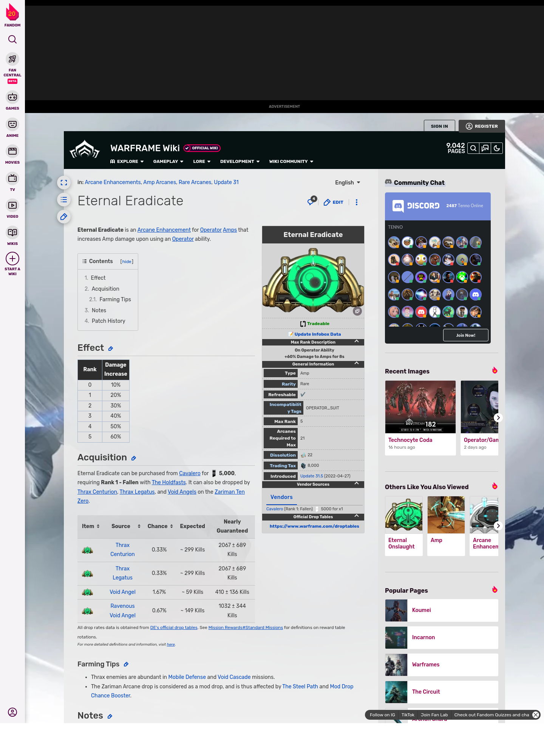Show next Others Like You Also Viewed card
The width and height of the screenshot is (544, 756).
tap(498, 526)
